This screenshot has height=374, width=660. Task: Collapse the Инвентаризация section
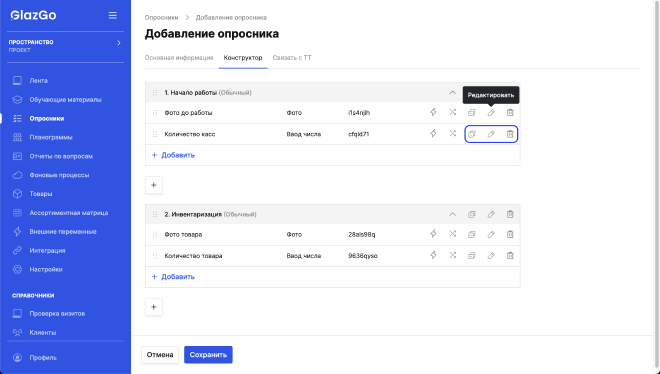point(452,215)
